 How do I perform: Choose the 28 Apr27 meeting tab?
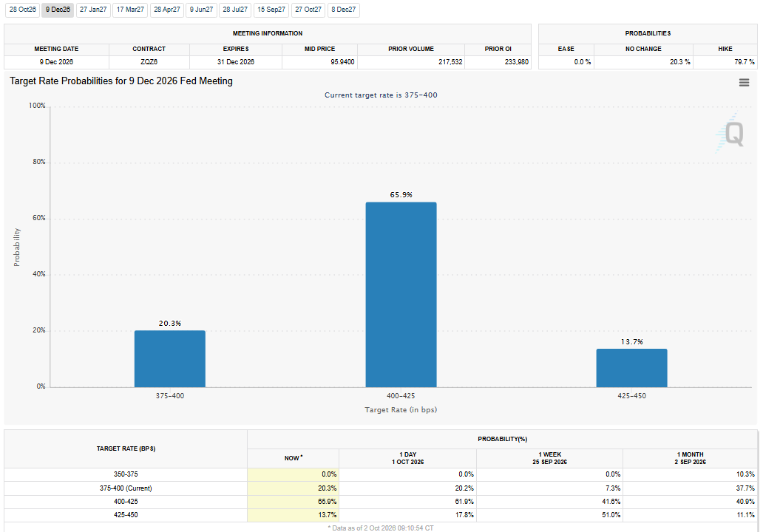[x=167, y=10]
